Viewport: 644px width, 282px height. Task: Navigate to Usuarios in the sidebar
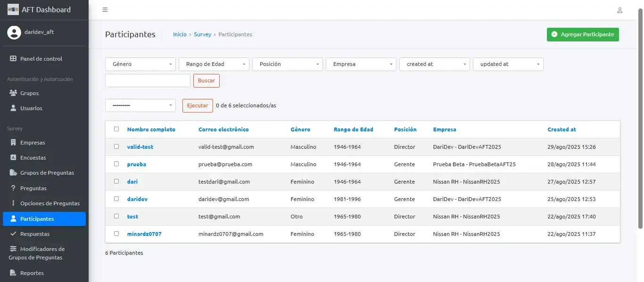pyautogui.click(x=30, y=108)
